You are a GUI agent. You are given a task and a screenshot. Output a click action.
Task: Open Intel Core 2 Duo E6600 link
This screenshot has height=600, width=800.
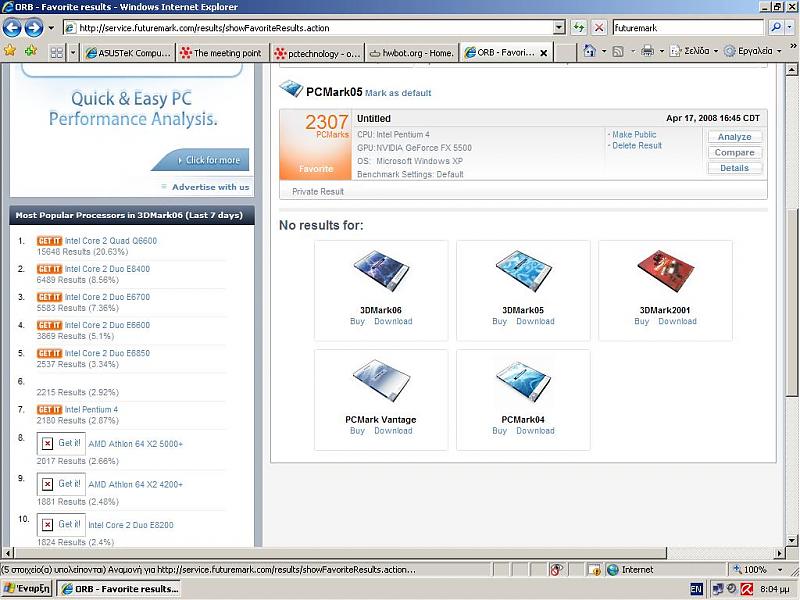pos(107,325)
